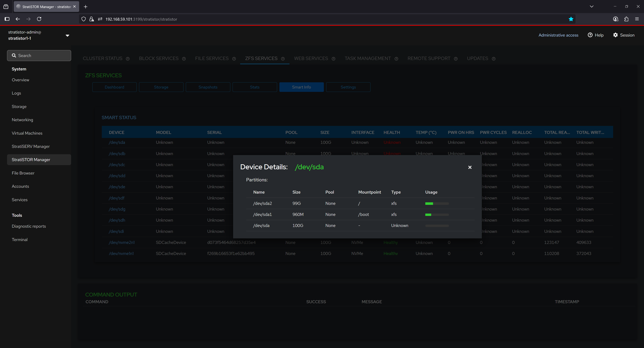Open the browser extensions icon
This screenshot has width=644, height=348.
pos(626,19)
